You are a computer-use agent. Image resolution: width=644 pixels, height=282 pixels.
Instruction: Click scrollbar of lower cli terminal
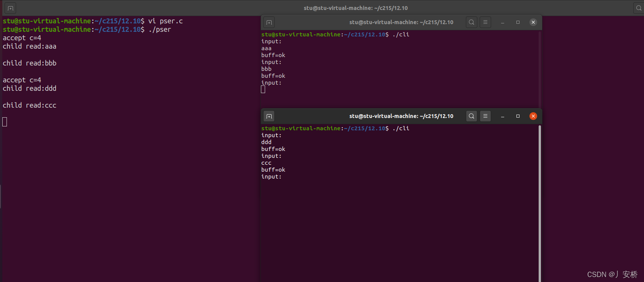(x=540, y=203)
